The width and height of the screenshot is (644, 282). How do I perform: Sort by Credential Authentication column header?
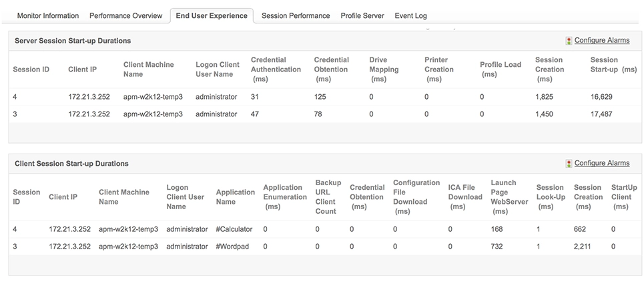tap(276, 69)
